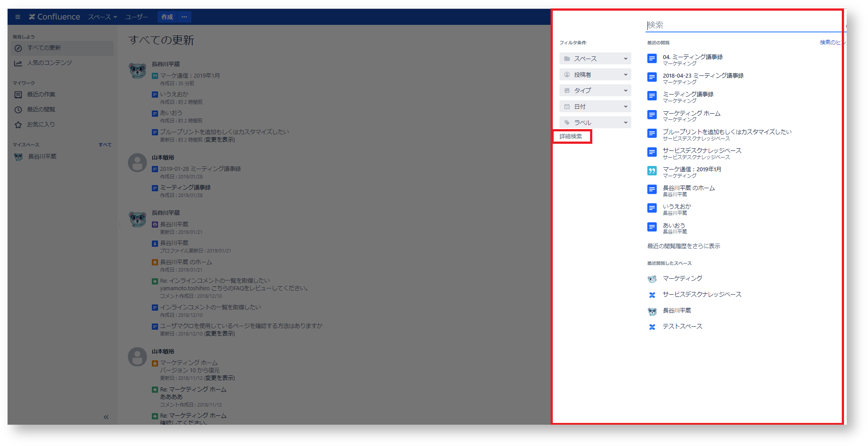Click the 検索 search input field
This screenshot has width=868, height=446.
coord(746,25)
